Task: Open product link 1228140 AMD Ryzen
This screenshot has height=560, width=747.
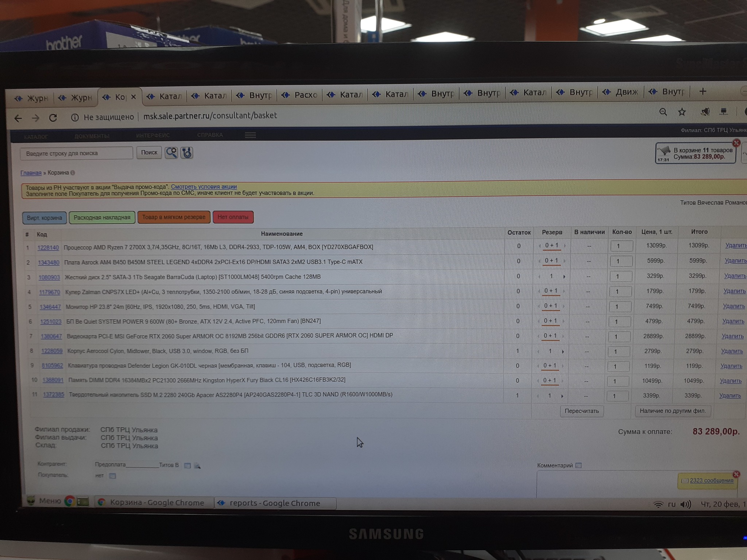Action: click(x=46, y=247)
